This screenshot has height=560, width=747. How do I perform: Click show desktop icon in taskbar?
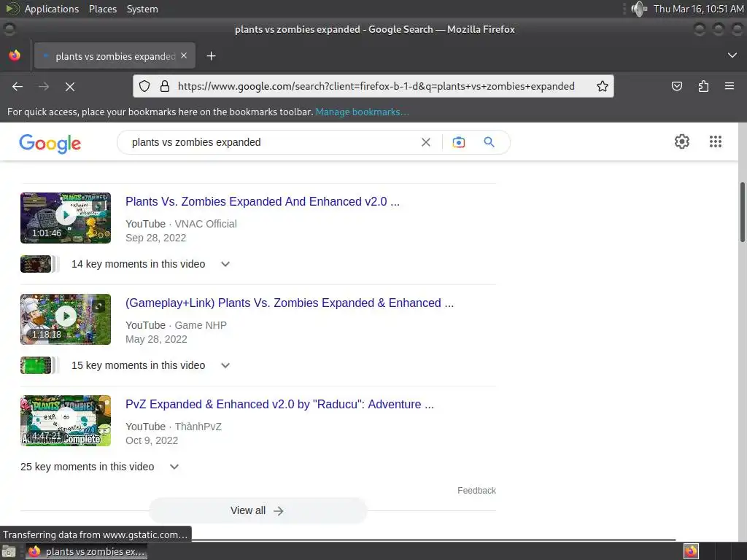click(9, 551)
